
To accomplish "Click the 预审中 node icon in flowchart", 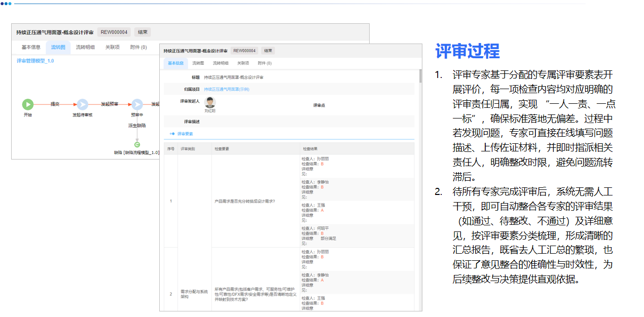I will [x=137, y=104].
